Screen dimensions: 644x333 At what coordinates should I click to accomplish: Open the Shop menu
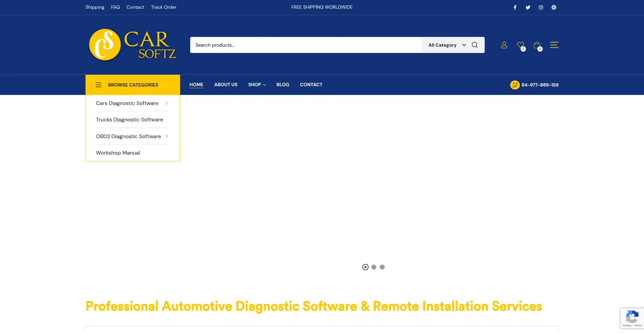(x=257, y=85)
